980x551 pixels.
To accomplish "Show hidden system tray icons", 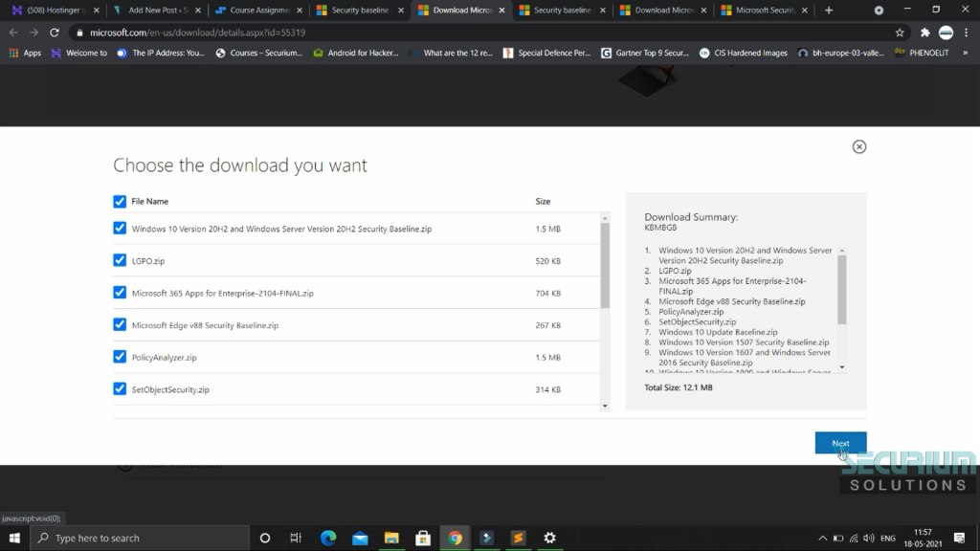I will pos(822,539).
